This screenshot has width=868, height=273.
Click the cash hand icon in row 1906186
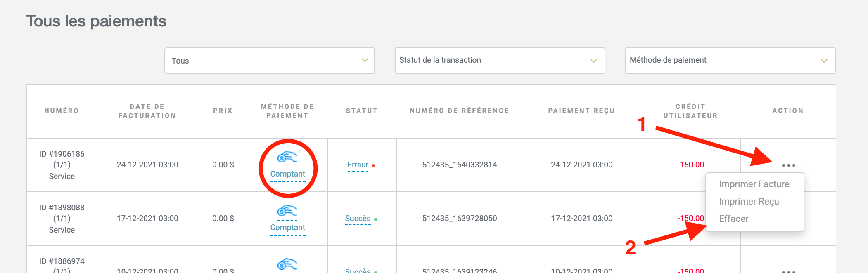[287, 158]
